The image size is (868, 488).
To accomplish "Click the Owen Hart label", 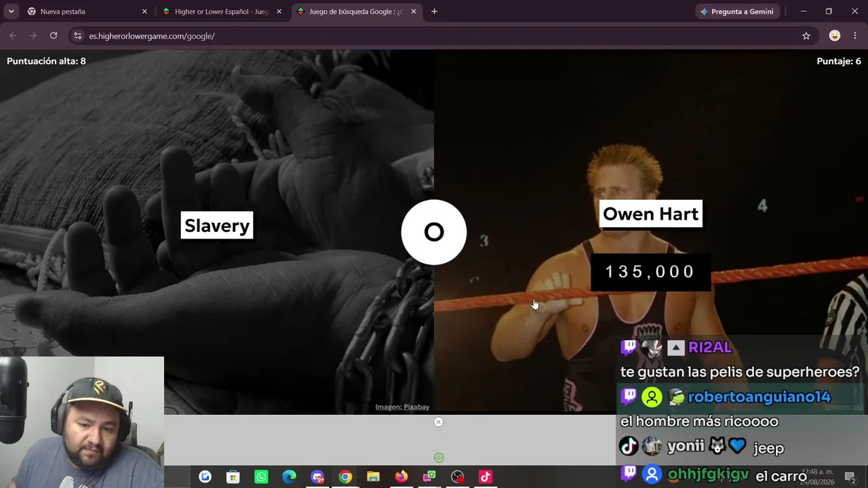I will click(650, 214).
